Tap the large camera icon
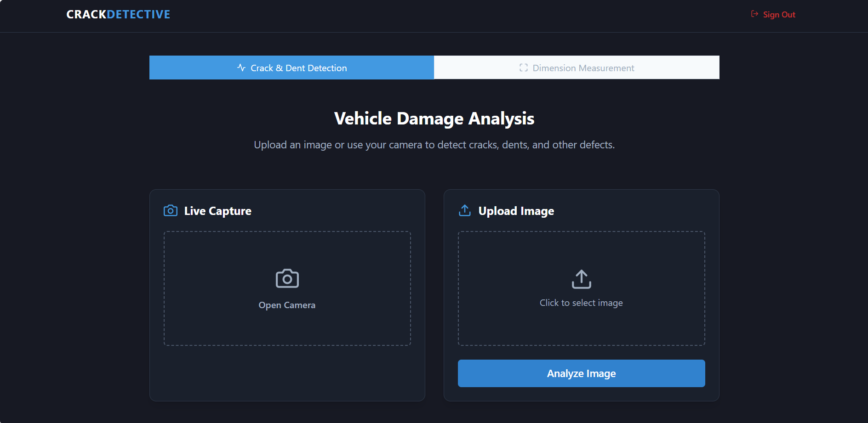Viewport: 868px width, 423px height. click(x=287, y=279)
